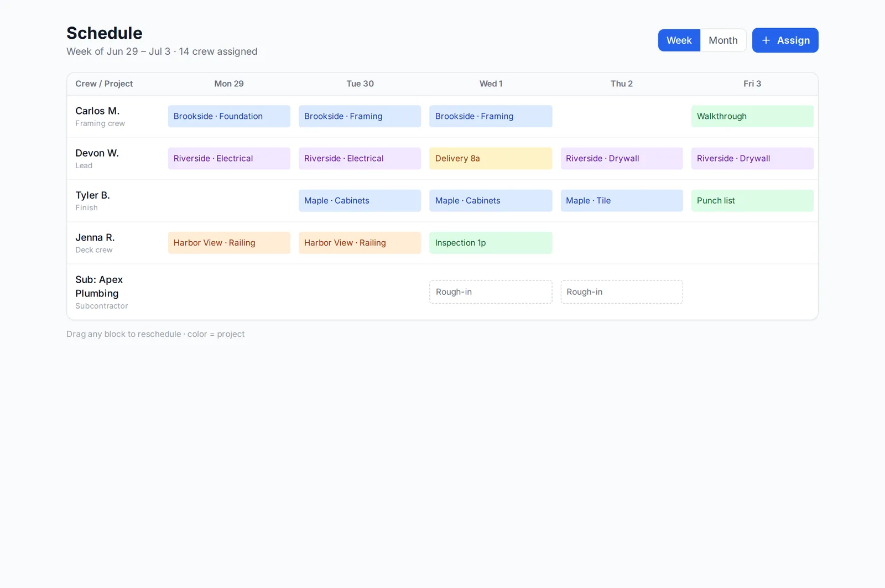
Task: Select Tuesday Harbor View · Railing block
Action: pyautogui.click(x=360, y=243)
